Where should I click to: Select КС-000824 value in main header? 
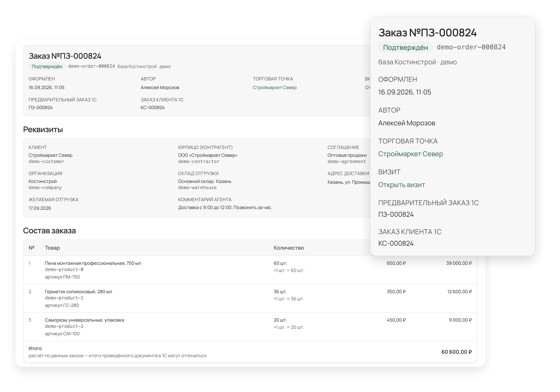[152, 108]
